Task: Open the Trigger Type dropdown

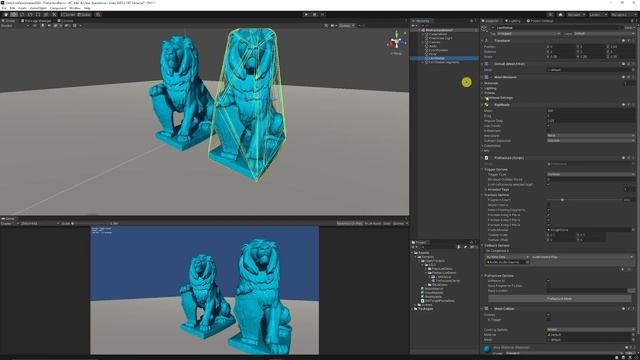Action: [x=591, y=174]
